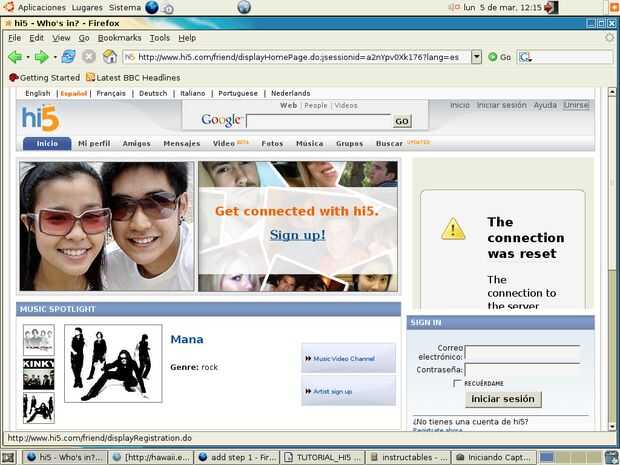The image size is (620, 465).
Task: Switch to instructables taskbar window
Action: point(408,457)
